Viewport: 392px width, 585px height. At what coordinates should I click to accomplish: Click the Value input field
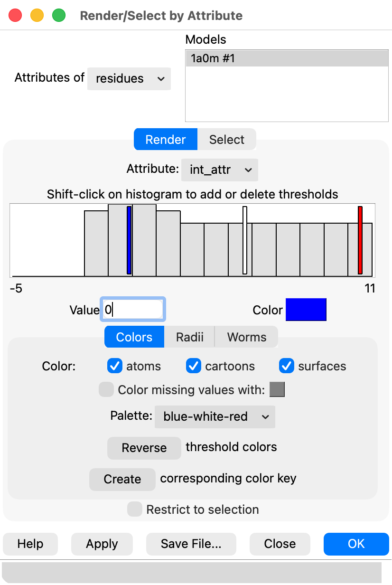[133, 310]
